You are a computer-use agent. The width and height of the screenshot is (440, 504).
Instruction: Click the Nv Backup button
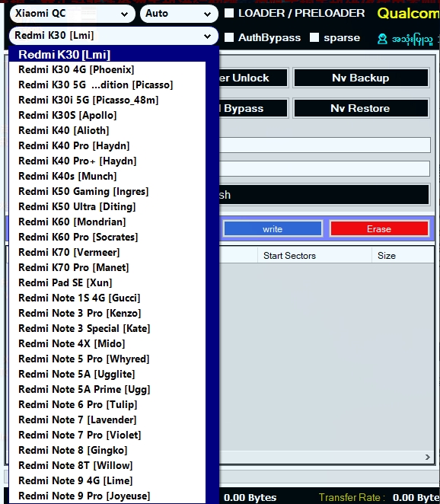coord(361,78)
